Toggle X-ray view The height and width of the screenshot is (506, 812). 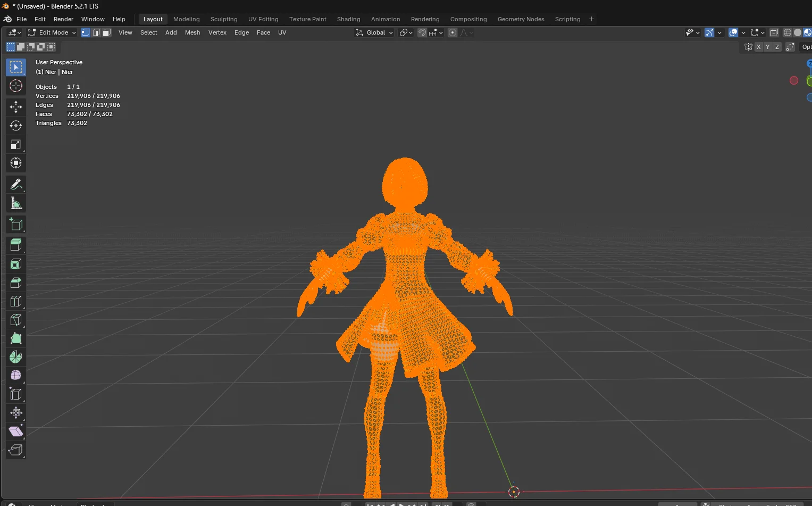tap(774, 32)
